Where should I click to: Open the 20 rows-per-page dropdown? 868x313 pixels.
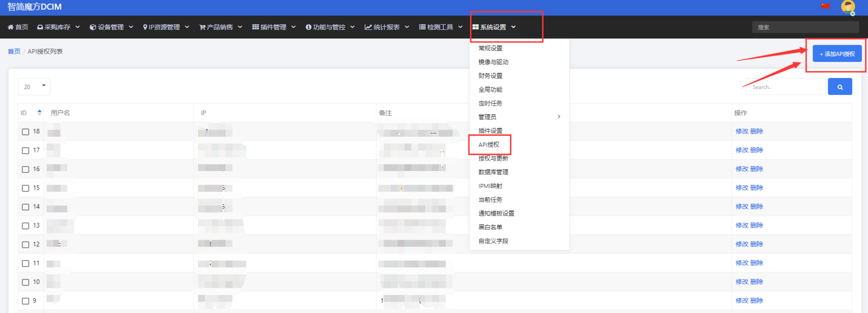[34, 87]
